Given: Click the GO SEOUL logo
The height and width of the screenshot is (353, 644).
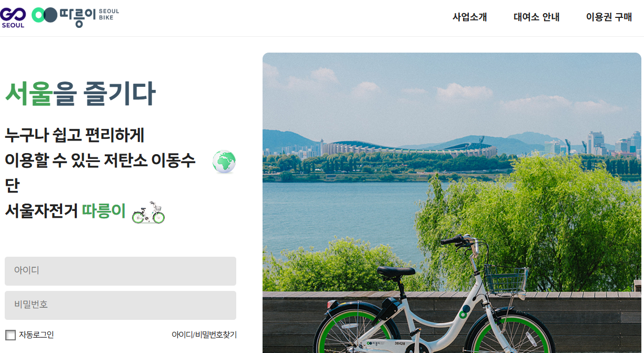Looking at the screenshot, I should coord(13,17).
